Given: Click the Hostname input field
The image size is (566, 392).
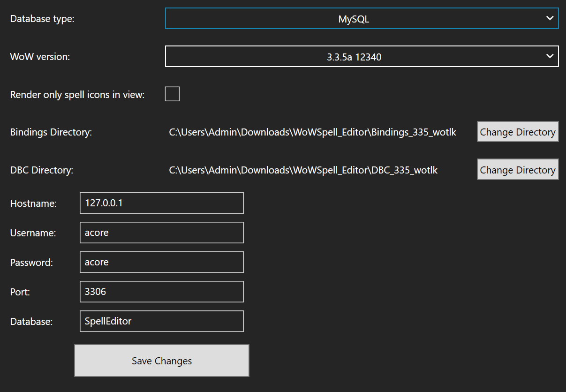Looking at the screenshot, I should (x=161, y=203).
